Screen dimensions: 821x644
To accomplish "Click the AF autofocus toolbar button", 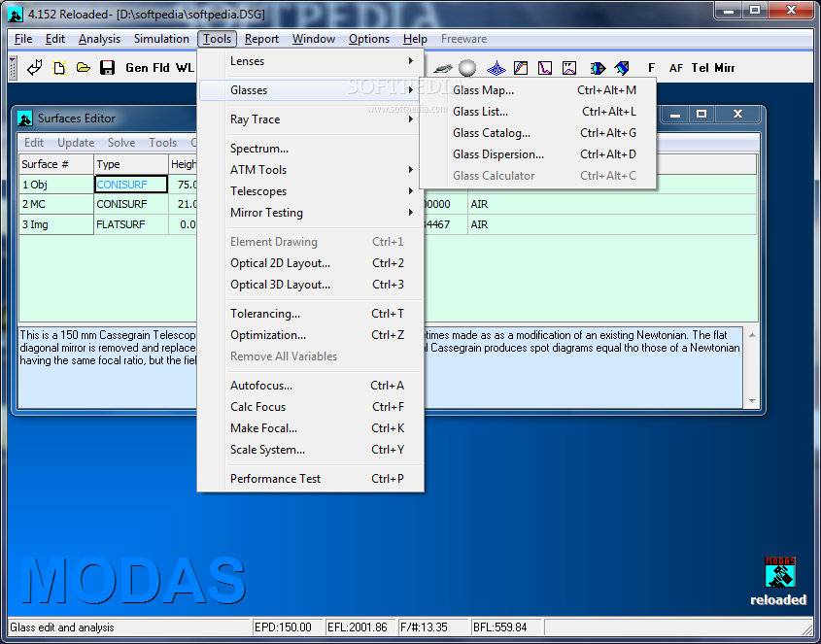I will (x=676, y=68).
